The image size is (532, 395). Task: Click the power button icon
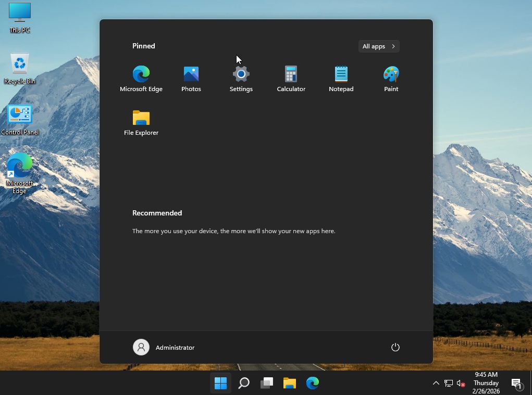[395, 347]
